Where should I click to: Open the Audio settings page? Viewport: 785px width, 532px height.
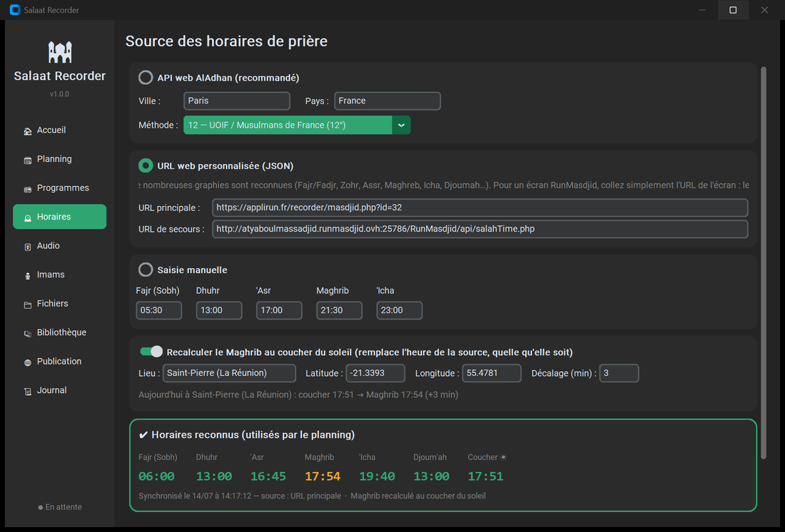(59, 246)
